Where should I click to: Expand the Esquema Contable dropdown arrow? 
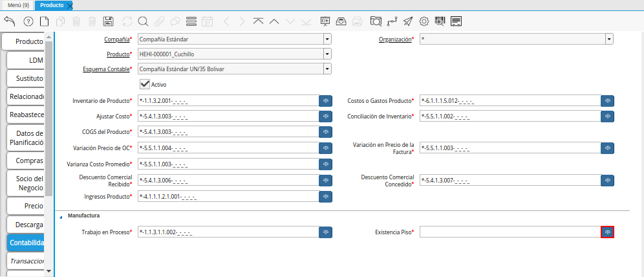(327, 69)
